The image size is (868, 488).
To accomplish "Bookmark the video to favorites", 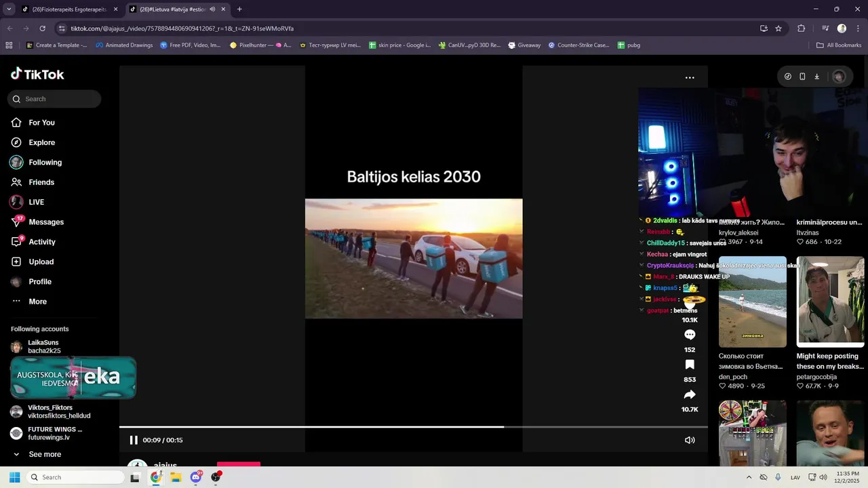I will point(690,365).
